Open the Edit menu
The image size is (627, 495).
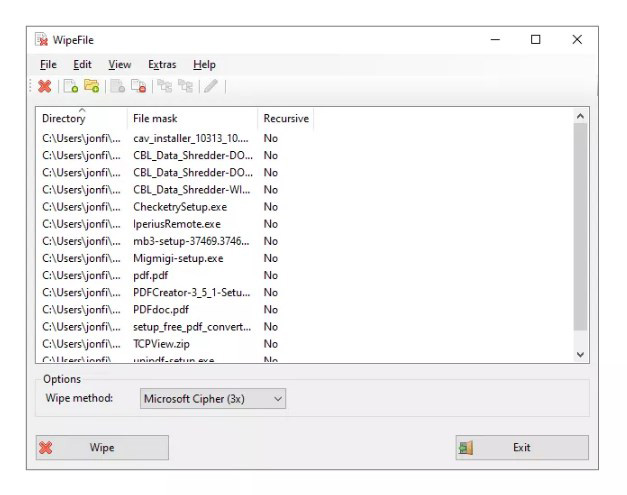[82, 64]
